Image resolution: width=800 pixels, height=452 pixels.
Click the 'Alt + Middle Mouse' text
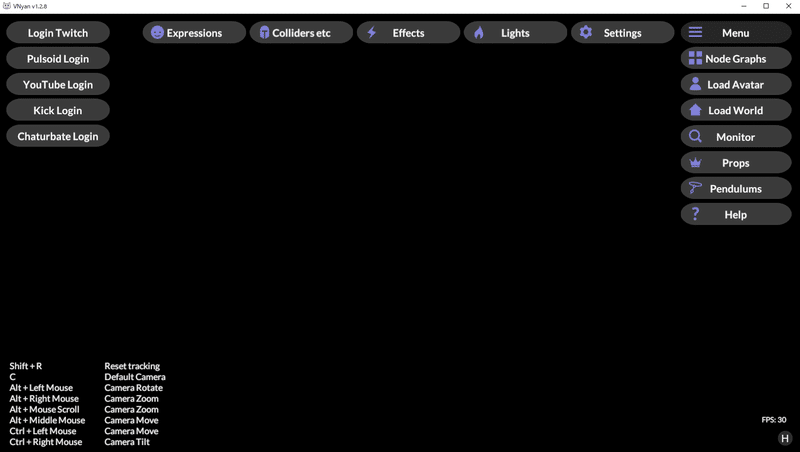point(47,420)
